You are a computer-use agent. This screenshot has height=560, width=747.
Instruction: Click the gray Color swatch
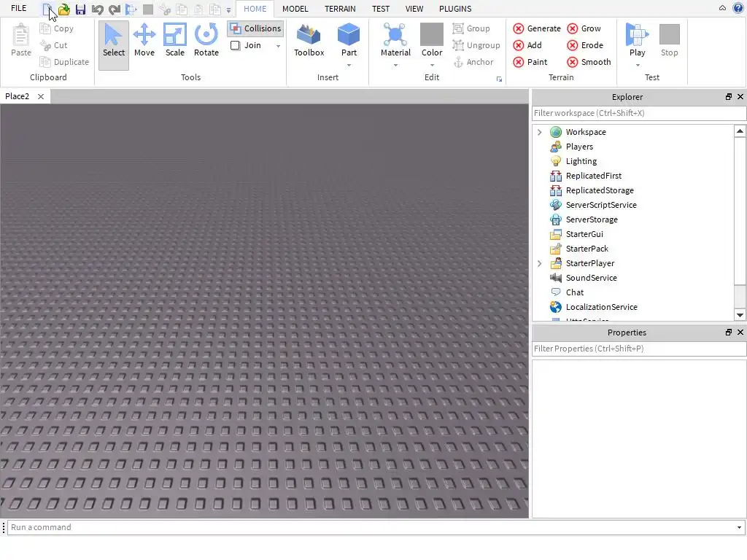[432, 34]
